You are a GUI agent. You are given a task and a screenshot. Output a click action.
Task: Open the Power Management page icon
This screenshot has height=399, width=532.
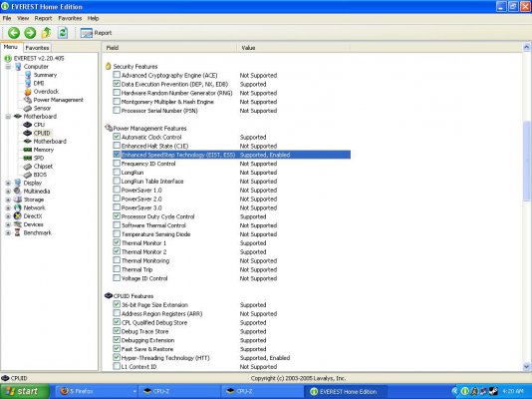coord(28,100)
